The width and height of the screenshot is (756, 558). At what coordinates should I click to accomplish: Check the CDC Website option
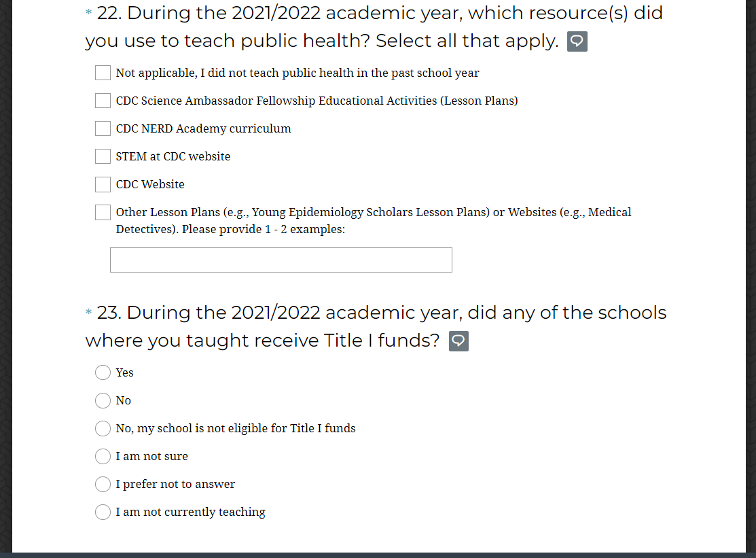103,184
